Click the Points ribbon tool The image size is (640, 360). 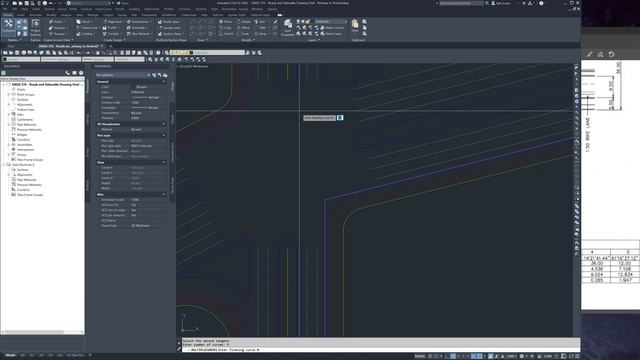(x=56, y=22)
